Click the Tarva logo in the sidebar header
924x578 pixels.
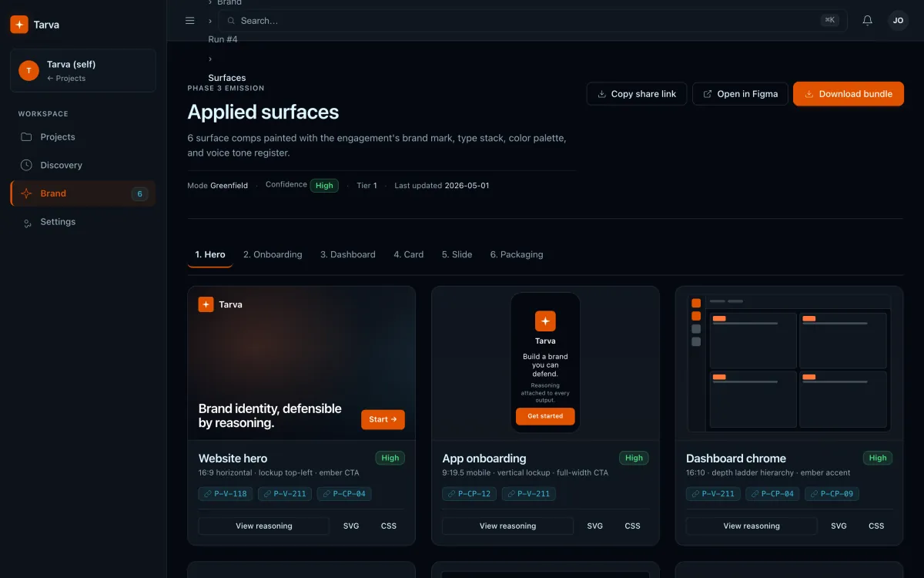[x=19, y=25]
